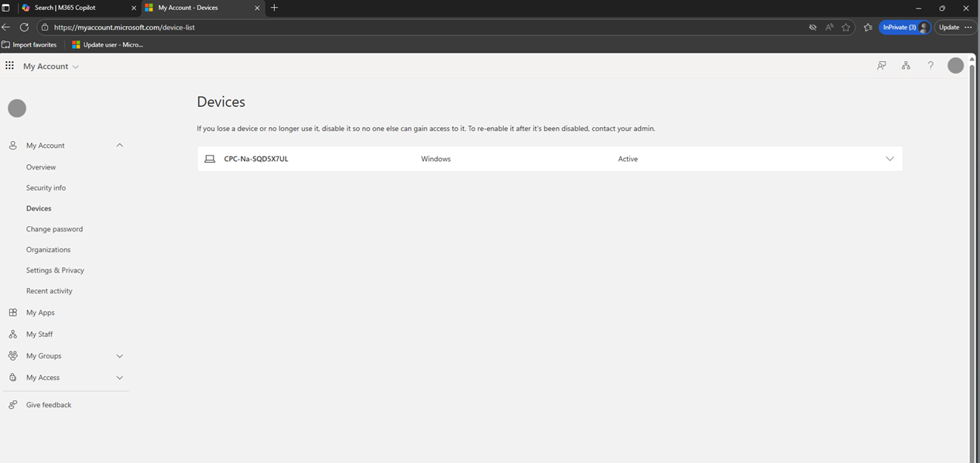Open Recent activity page
This screenshot has width=980, height=463.
[50, 291]
